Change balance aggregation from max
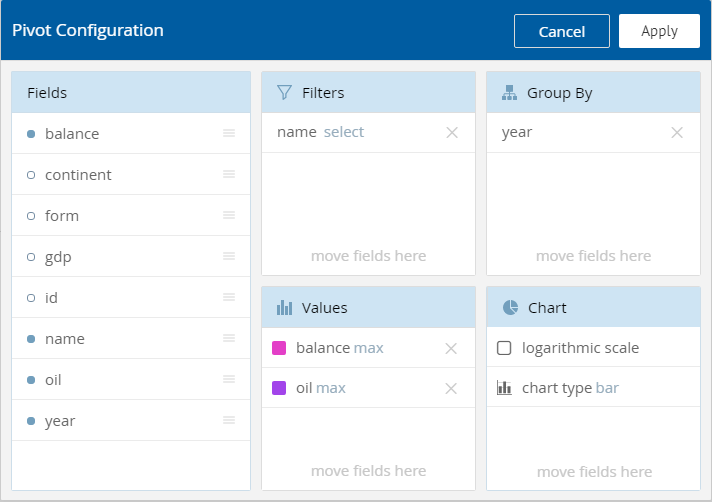The width and height of the screenshot is (712, 502). click(x=368, y=348)
